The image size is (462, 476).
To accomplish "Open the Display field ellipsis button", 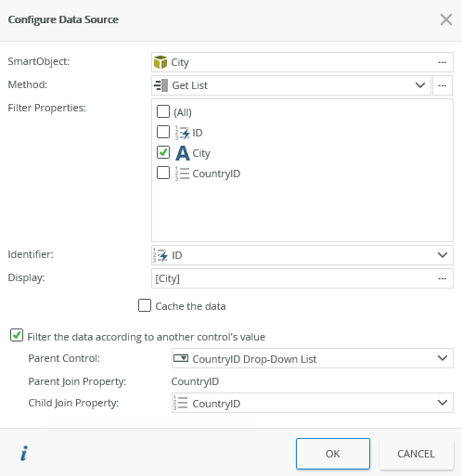I will [x=442, y=278].
